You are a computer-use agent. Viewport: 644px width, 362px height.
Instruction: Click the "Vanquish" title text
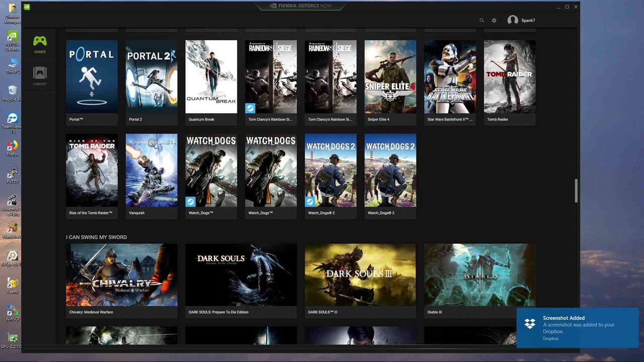point(136,213)
